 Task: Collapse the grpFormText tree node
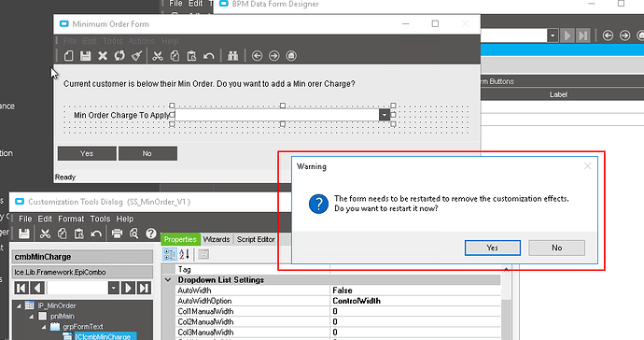pyautogui.click(x=44, y=327)
